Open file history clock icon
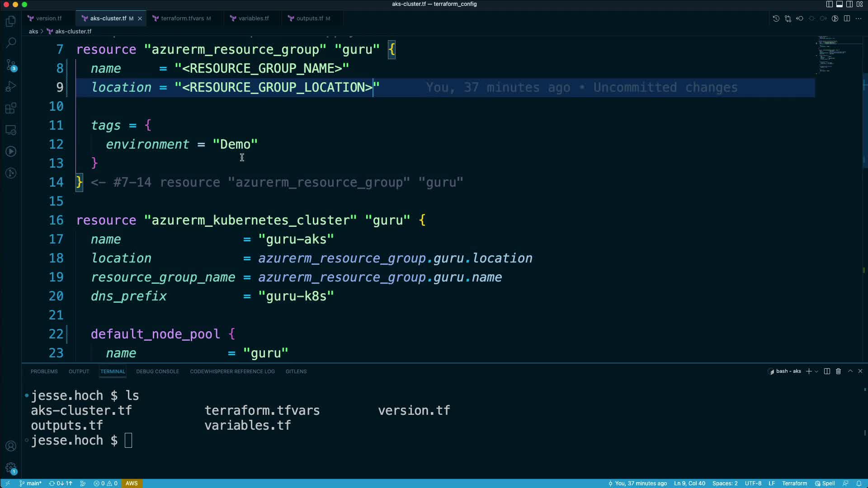This screenshot has width=868, height=488. tap(776, 19)
